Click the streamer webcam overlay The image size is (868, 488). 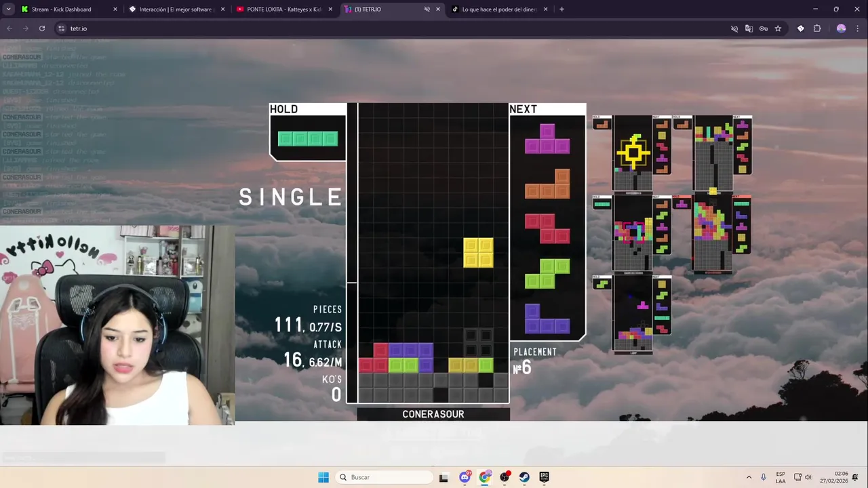(117, 325)
